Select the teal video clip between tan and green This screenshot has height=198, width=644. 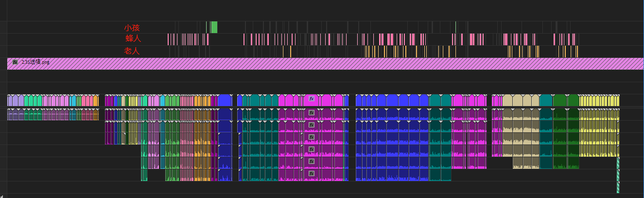[546, 101]
